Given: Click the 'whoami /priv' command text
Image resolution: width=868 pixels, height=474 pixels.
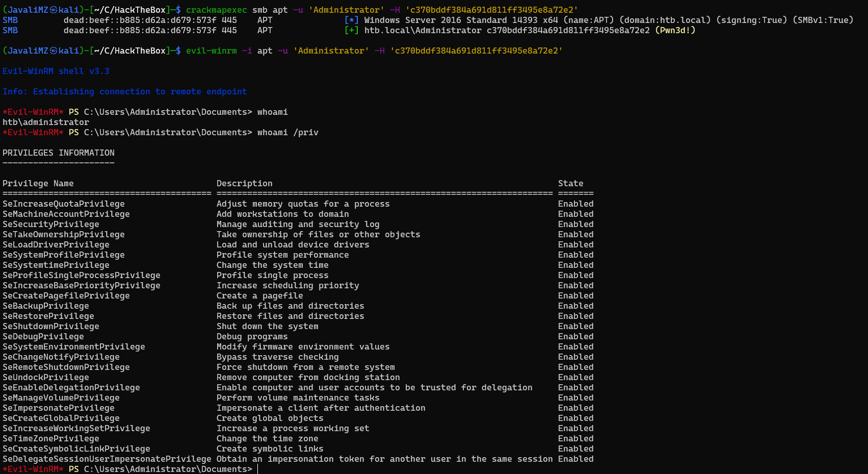Looking at the screenshot, I should point(288,132).
